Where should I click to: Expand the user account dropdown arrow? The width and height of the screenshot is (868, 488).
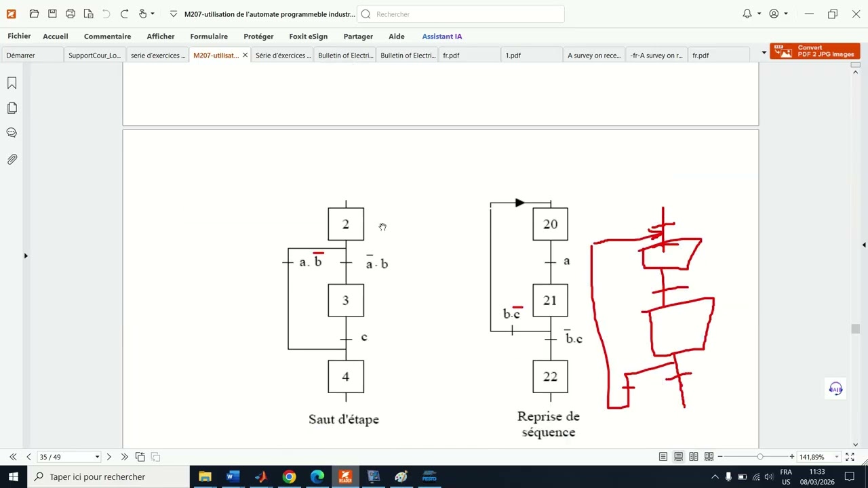click(786, 14)
